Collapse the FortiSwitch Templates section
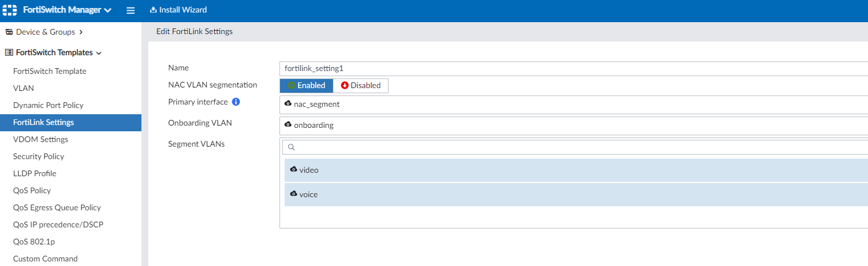Screen dimensions: 868x266 [x=53, y=52]
